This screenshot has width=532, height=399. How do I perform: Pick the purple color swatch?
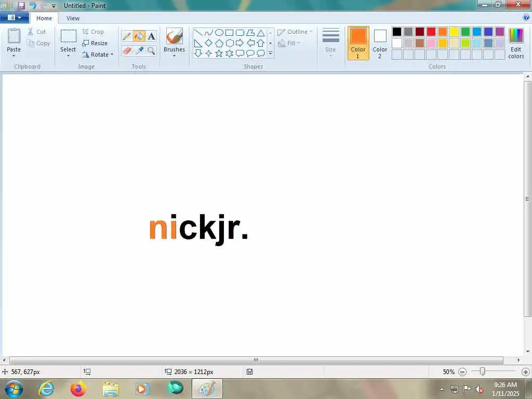[500, 32]
